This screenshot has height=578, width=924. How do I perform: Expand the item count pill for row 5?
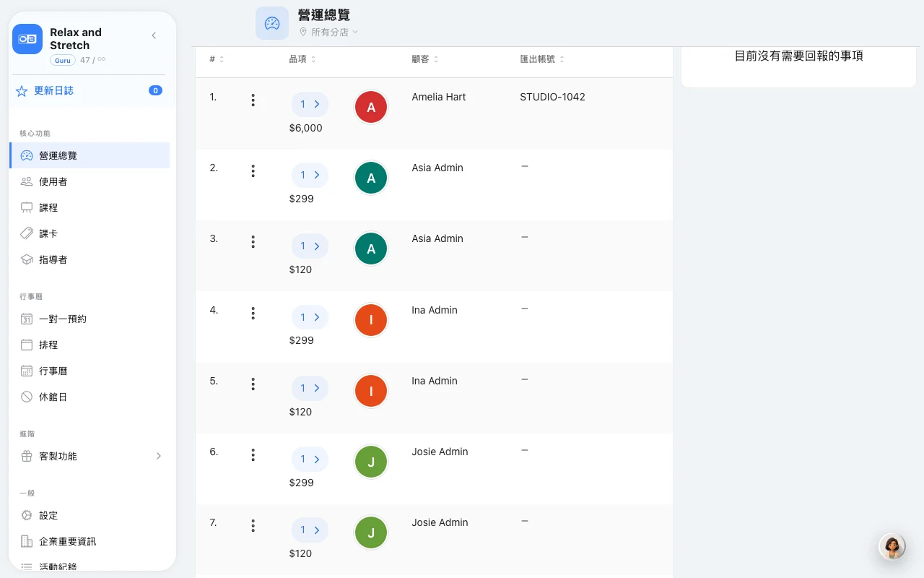[x=310, y=388]
